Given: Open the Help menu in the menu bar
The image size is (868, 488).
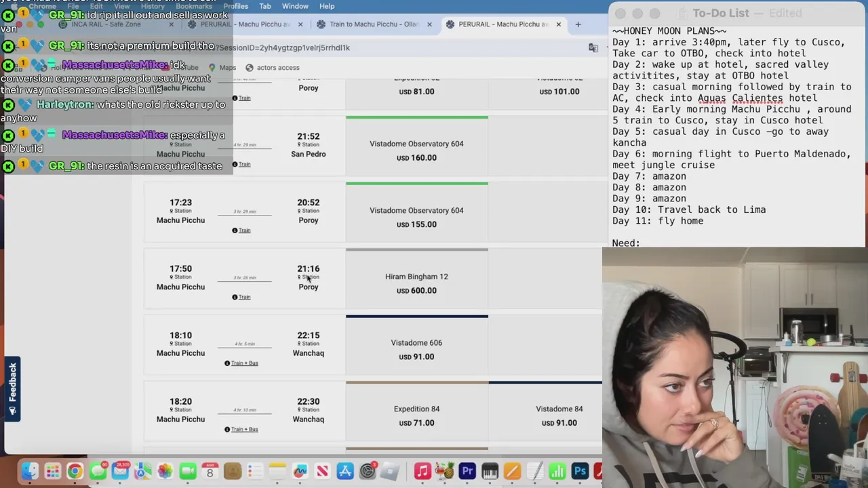Looking at the screenshot, I should pyautogui.click(x=327, y=6).
